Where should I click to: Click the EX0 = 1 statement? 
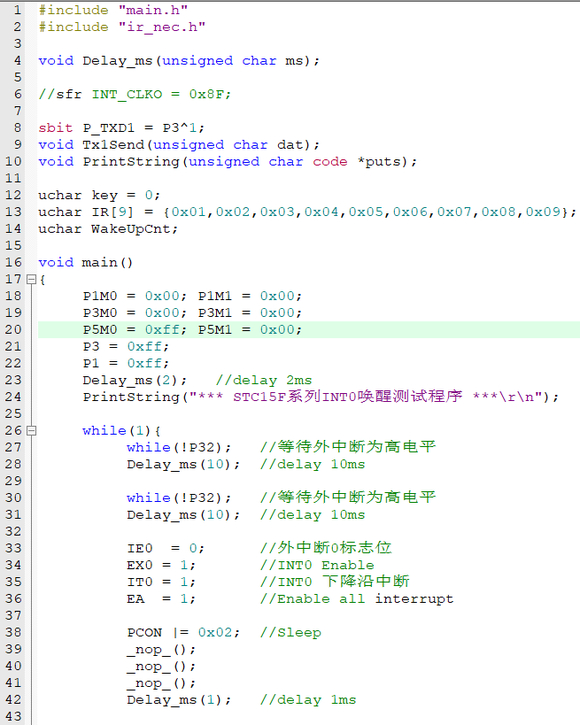tap(161, 565)
